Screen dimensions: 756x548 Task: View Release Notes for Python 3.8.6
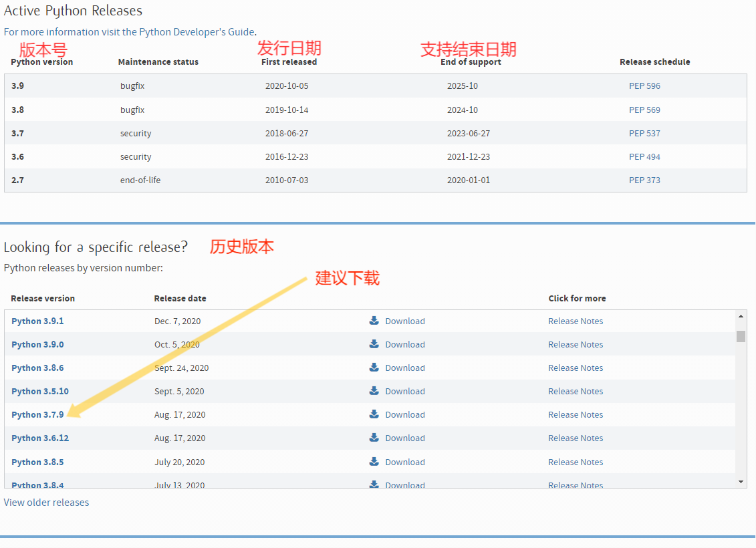pos(576,368)
